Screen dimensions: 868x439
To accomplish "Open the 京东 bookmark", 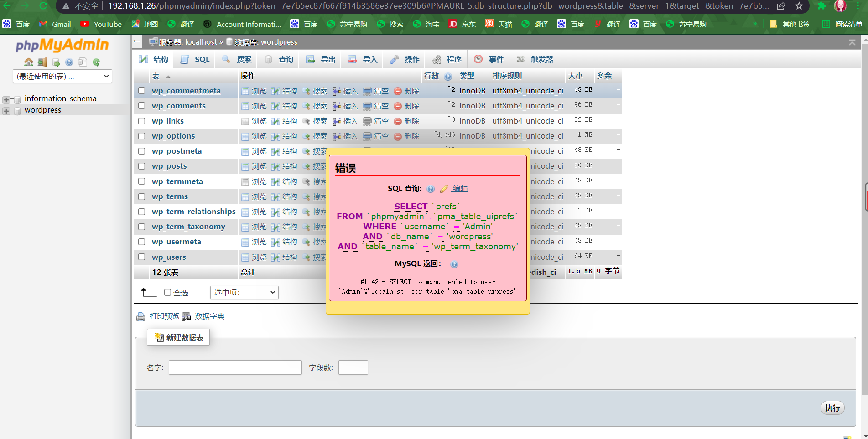I will [x=462, y=24].
